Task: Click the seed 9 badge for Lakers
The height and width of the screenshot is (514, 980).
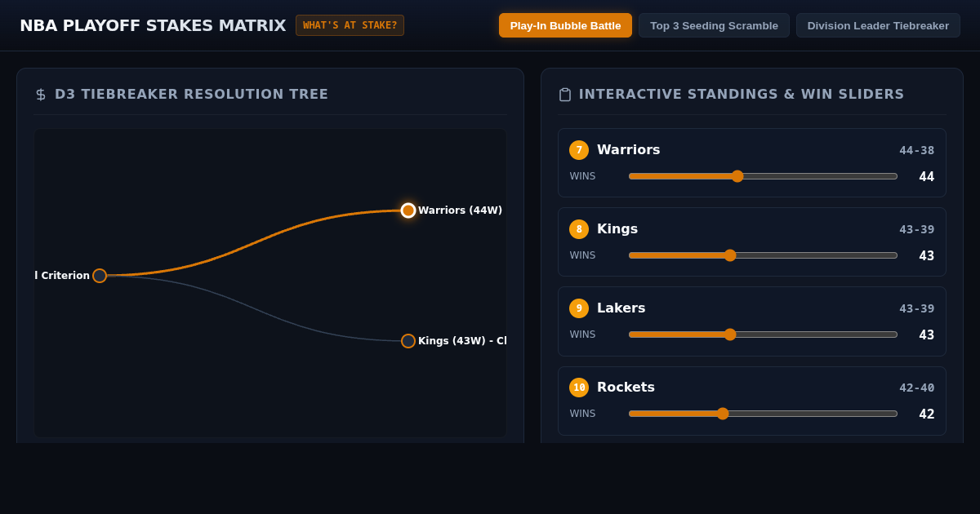Action: [579, 308]
